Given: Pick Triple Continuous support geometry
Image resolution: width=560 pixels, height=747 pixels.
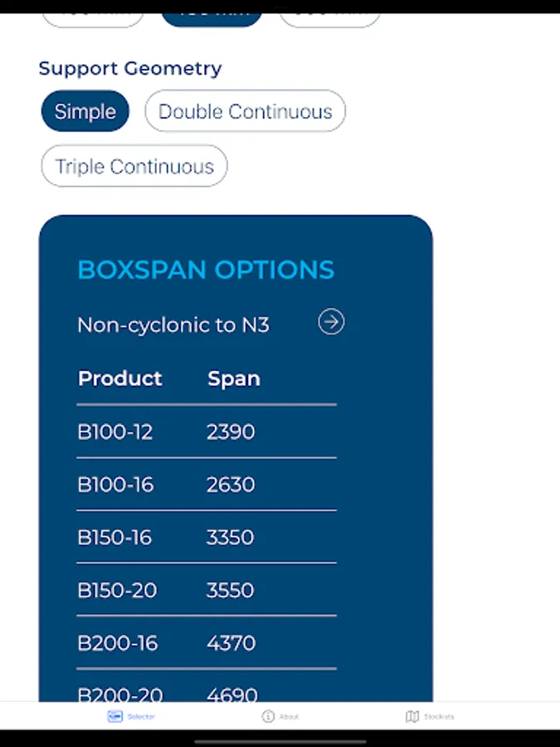Looking at the screenshot, I should click(x=134, y=167).
